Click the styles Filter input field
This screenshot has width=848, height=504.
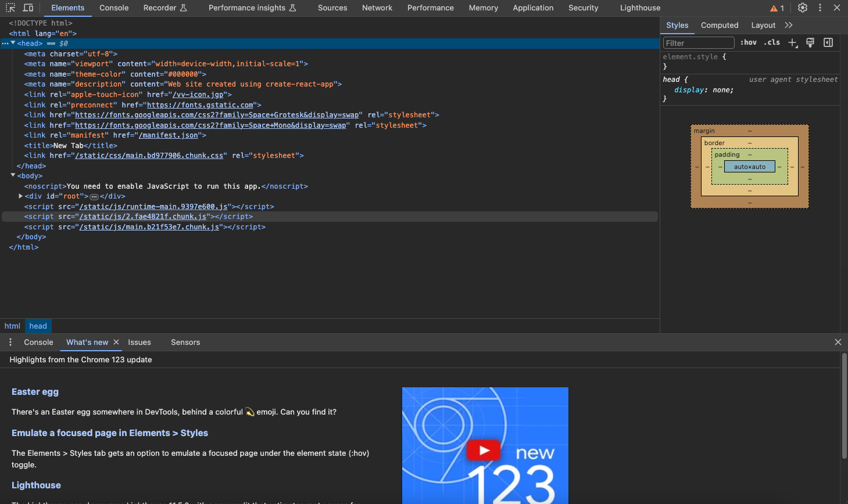point(698,43)
